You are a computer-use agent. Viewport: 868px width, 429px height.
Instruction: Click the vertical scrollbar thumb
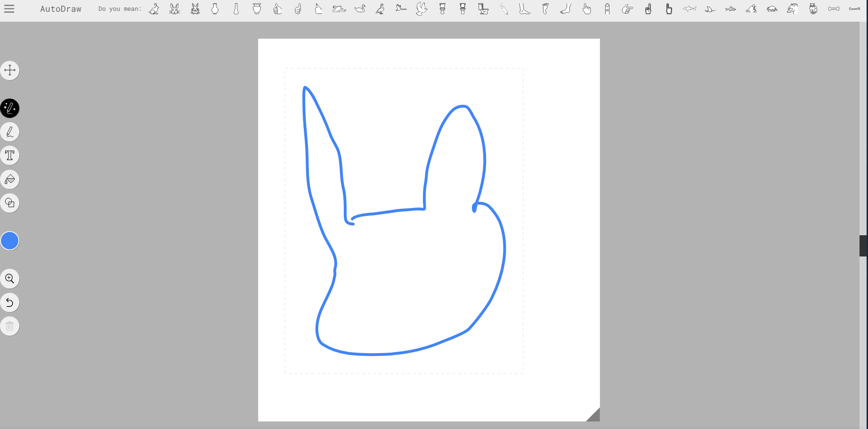[x=863, y=246]
